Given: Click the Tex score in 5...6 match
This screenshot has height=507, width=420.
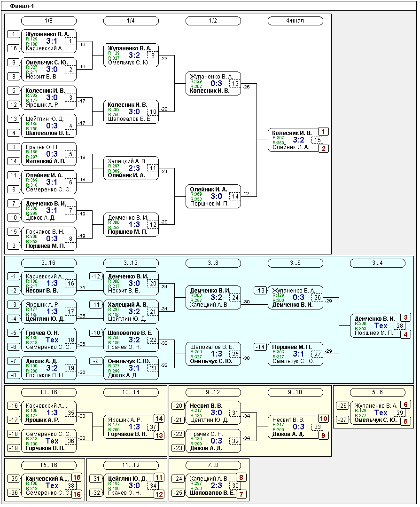Looking at the screenshot, I should pyautogui.click(x=381, y=412).
